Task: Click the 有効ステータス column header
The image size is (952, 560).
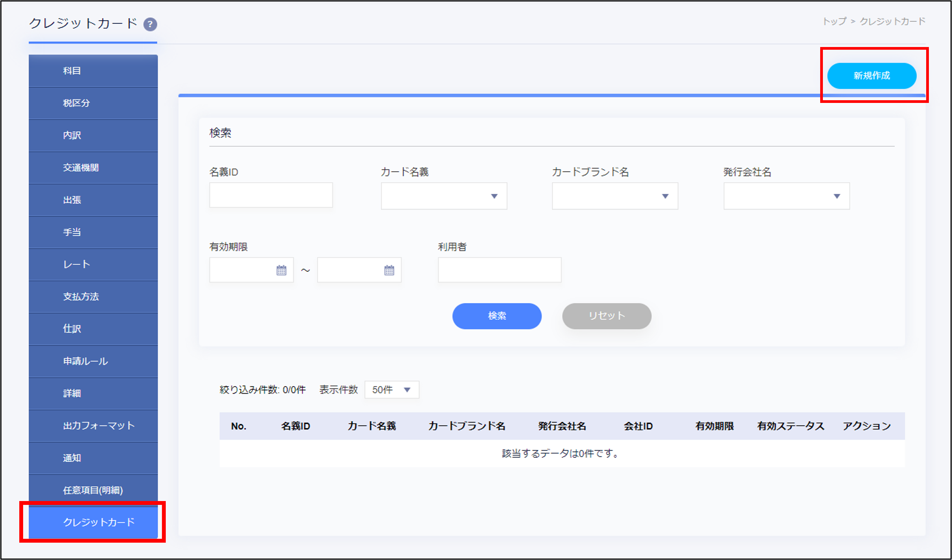Action: [790, 426]
